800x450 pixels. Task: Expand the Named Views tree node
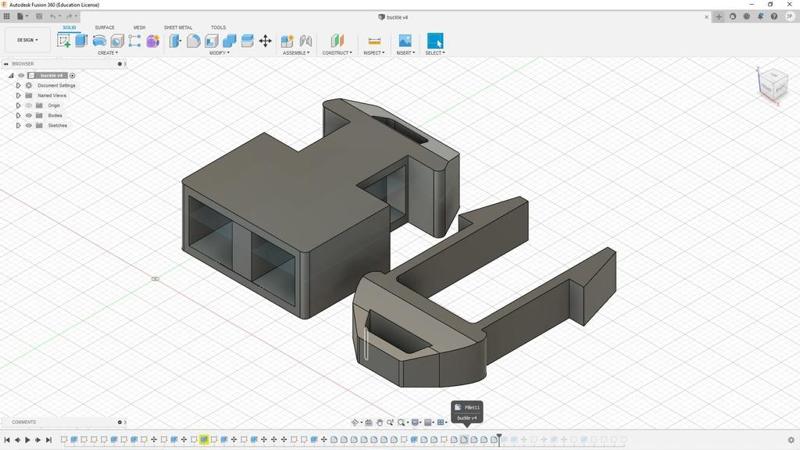pos(18,95)
